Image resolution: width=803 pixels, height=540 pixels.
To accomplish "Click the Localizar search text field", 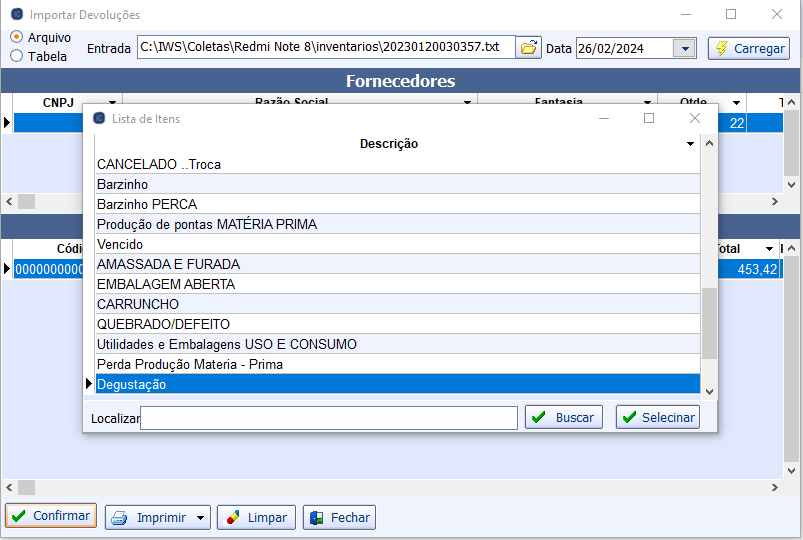I will point(328,417).
